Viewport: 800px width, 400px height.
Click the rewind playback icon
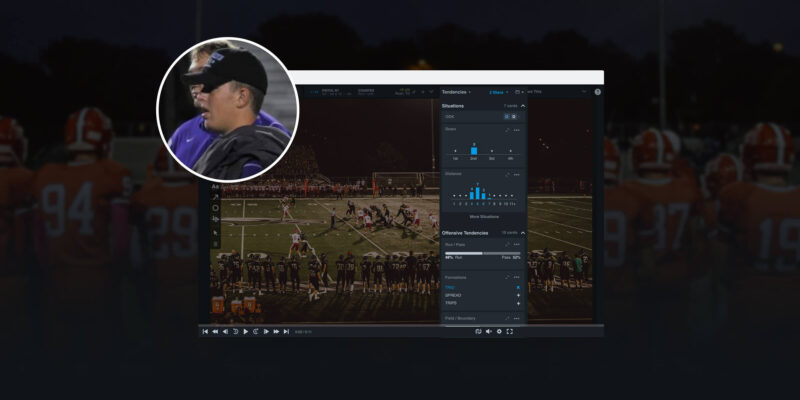tap(215, 331)
